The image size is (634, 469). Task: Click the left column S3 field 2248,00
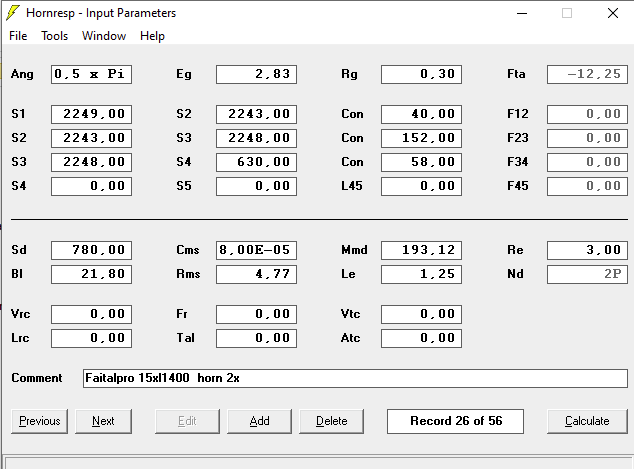[x=91, y=162]
